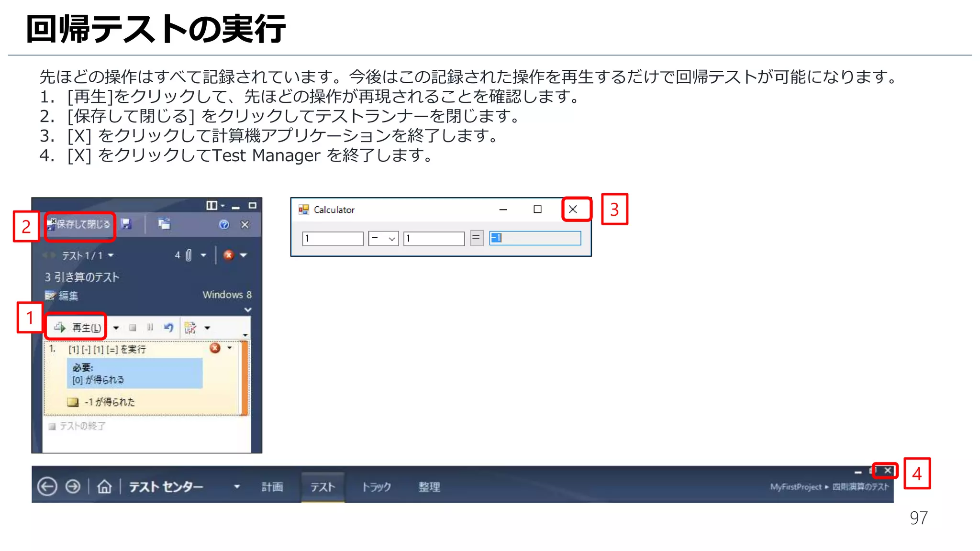Click the orange status bar beside step 1

[245, 378]
